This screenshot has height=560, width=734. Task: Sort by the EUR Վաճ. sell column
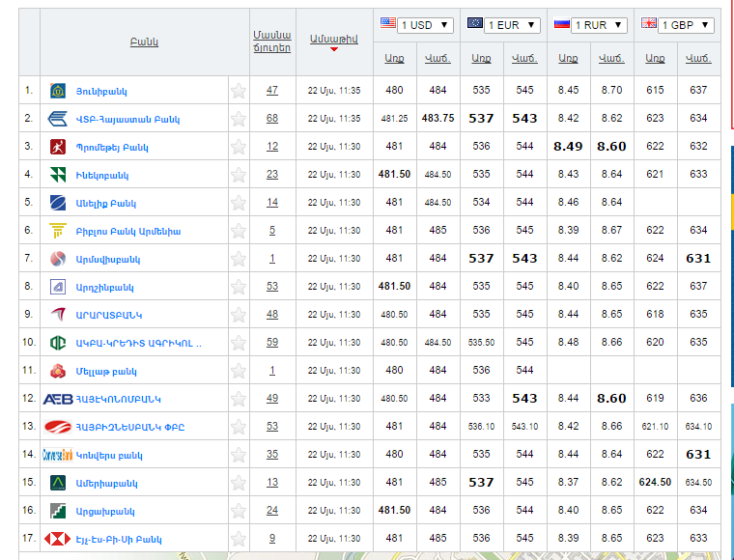524,59
